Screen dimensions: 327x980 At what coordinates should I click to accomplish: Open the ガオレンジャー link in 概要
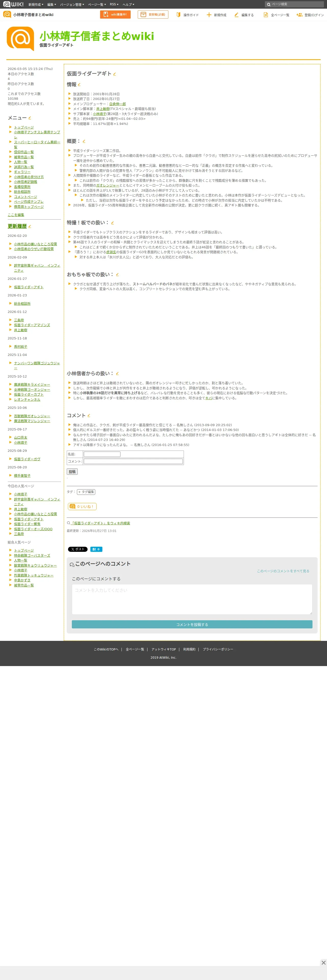[x=108, y=186]
